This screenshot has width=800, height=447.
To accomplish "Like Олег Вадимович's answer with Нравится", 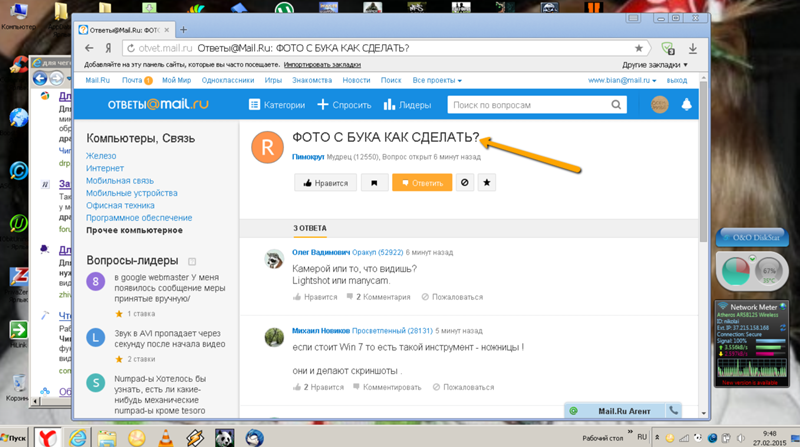I will click(x=315, y=297).
